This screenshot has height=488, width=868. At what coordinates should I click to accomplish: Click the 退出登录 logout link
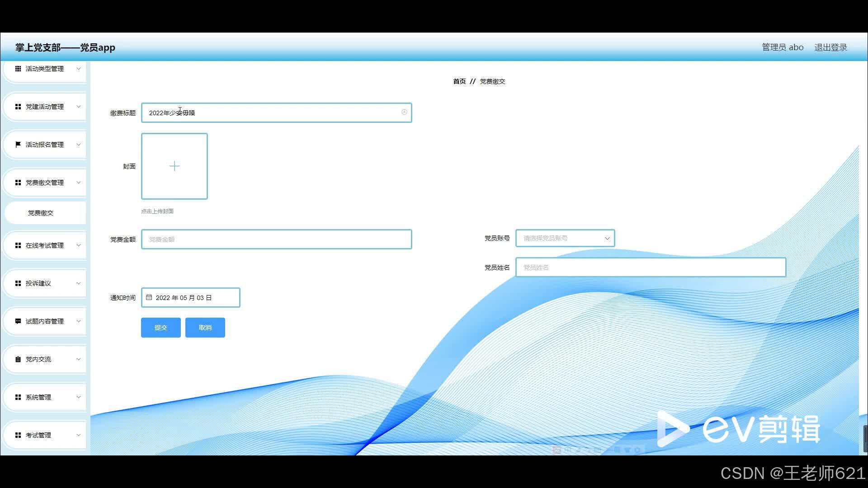[x=830, y=47]
